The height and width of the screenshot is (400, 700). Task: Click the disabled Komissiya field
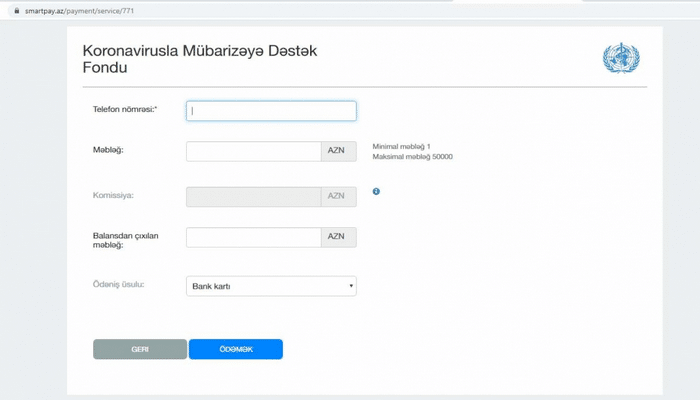click(x=254, y=196)
